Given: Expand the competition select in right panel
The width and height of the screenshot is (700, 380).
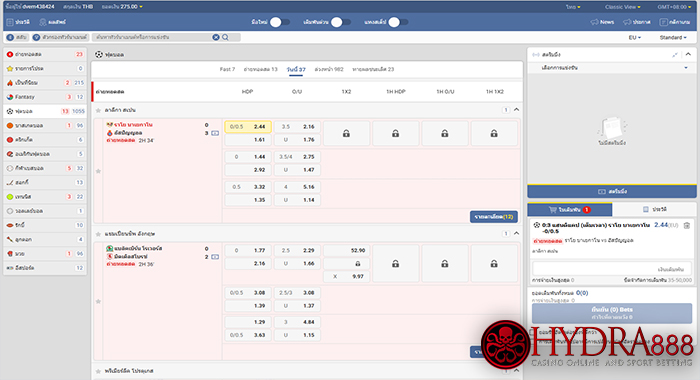Looking at the screenshot, I should point(612,68).
